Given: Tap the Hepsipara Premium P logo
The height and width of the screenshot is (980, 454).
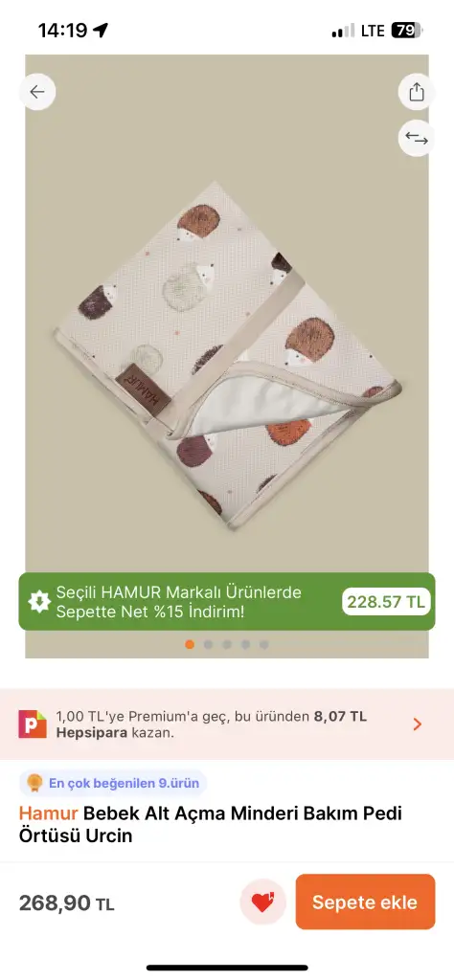Looking at the screenshot, I should [33, 724].
